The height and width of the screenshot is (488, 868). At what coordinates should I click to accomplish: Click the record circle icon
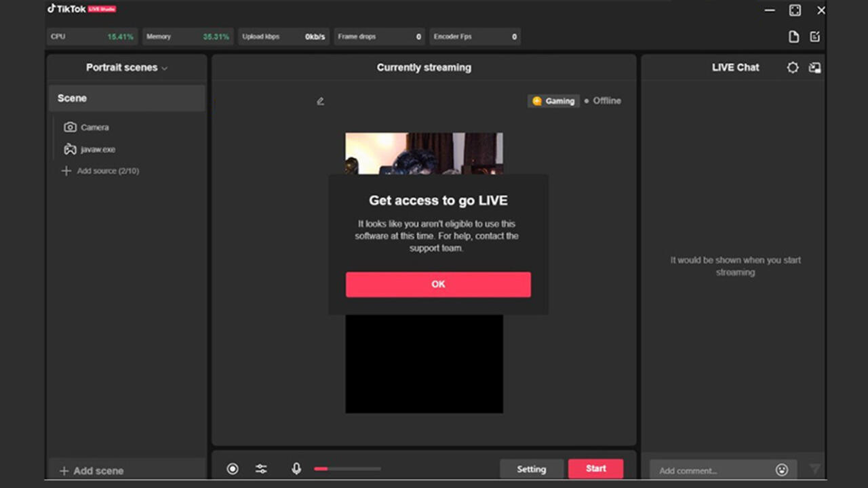pyautogui.click(x=233, y=469)
